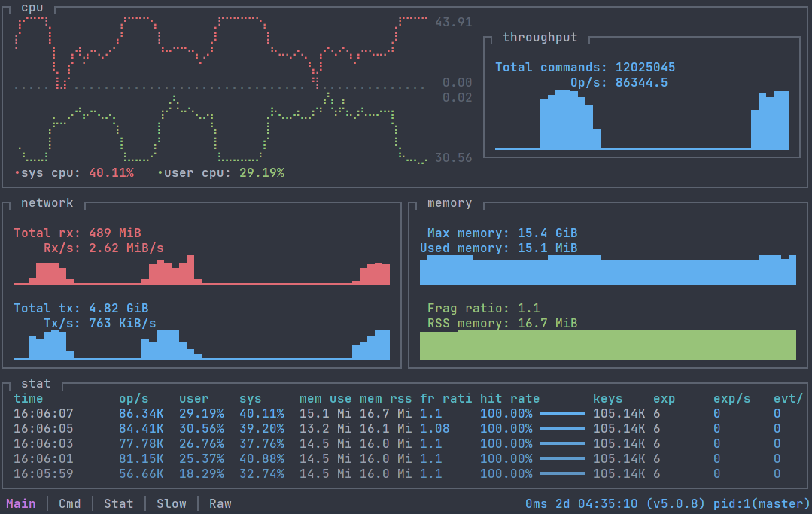This screenshot has width=812, height=514.
Task: Click the 40.88% sys cpu cell
Action: pos(262,458)
